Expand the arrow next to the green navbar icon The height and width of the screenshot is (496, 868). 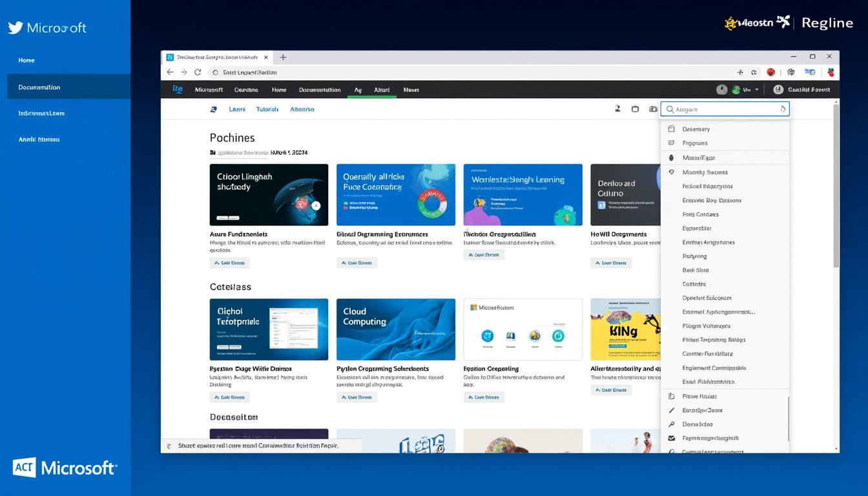pyautogui.click(x=757, y=90)
